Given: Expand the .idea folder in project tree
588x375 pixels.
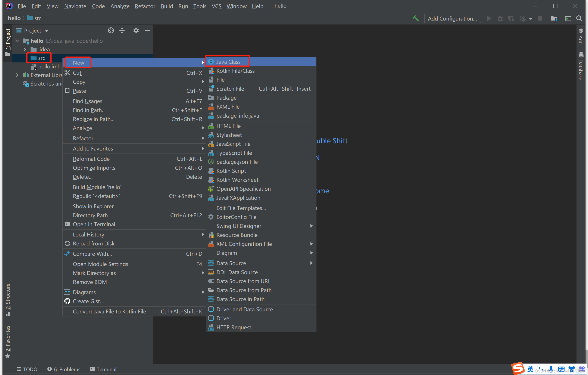Looking at the screenshot, I should tap(24, 49).
